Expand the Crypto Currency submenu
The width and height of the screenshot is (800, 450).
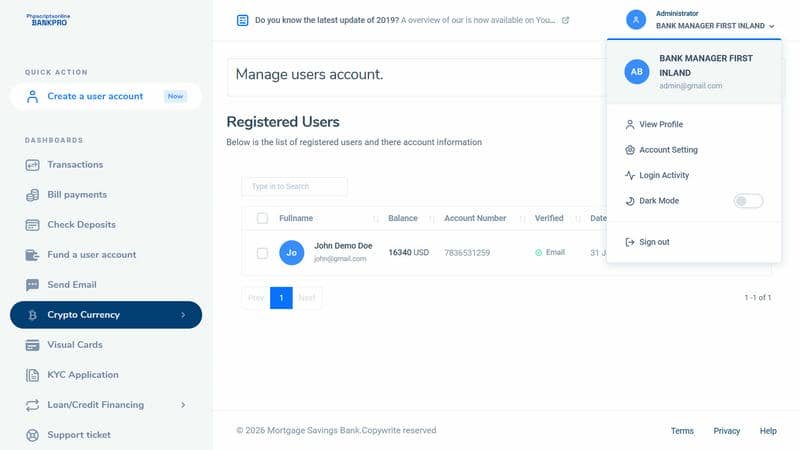pyautogui.click(x=183, y=315)
